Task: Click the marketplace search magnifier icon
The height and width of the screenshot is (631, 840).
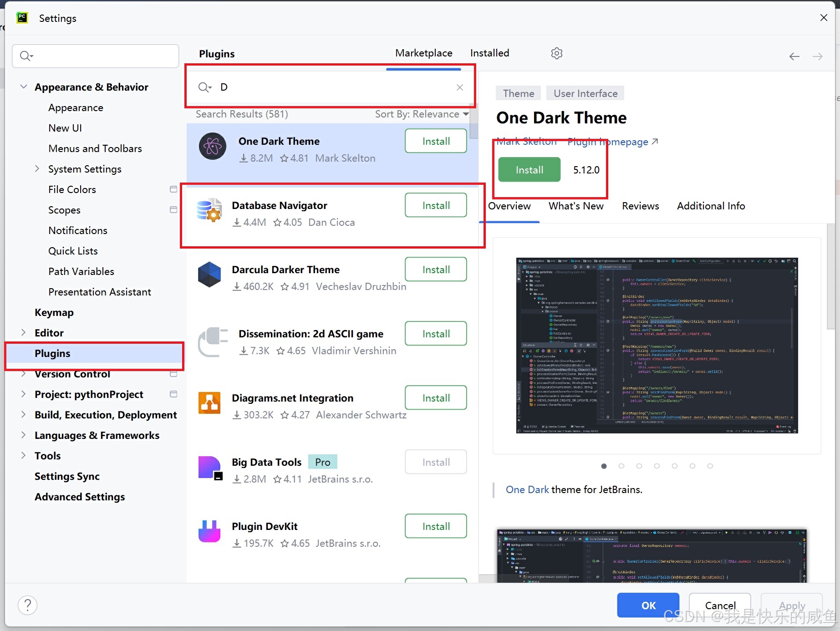Action: (205, 87)
